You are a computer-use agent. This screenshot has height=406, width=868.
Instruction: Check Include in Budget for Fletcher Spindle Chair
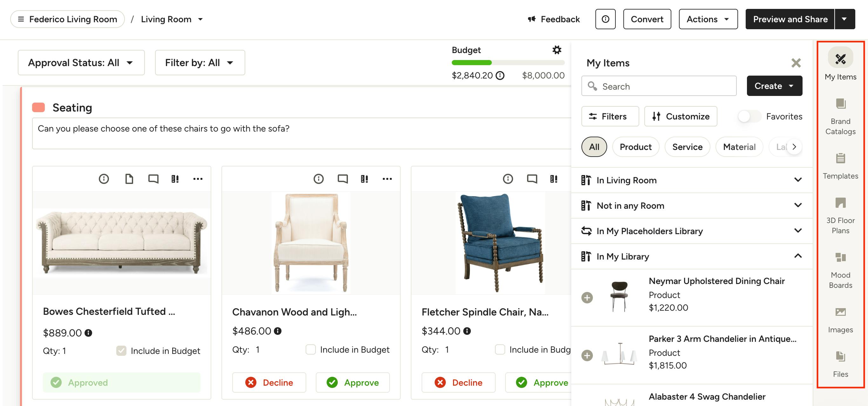[x=500, y=349]
